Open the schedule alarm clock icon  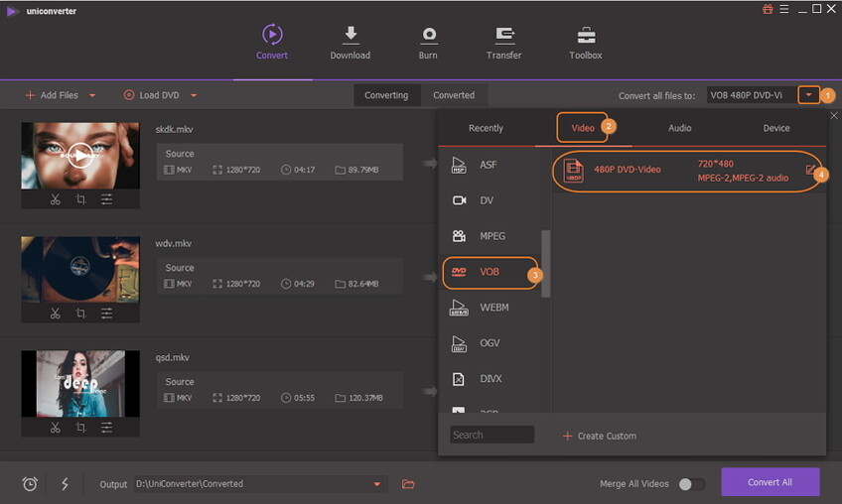click(30, 484)
